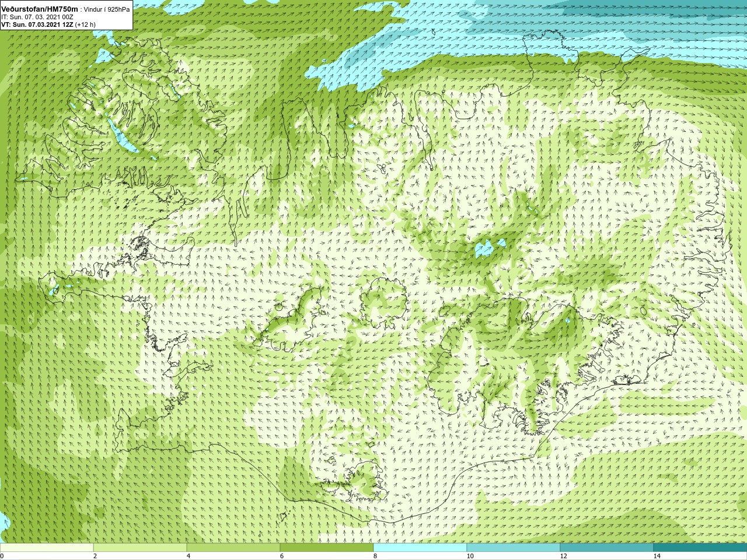Click the 'Vindur í 925hPa' label
This screenshot has height=560, width=747.
tap(107, 9)
